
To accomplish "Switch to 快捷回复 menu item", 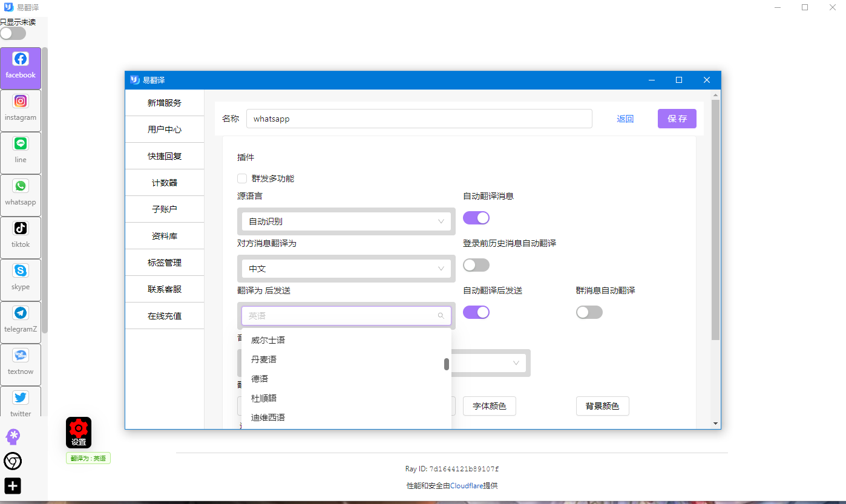I will click(x=165, y=155).
